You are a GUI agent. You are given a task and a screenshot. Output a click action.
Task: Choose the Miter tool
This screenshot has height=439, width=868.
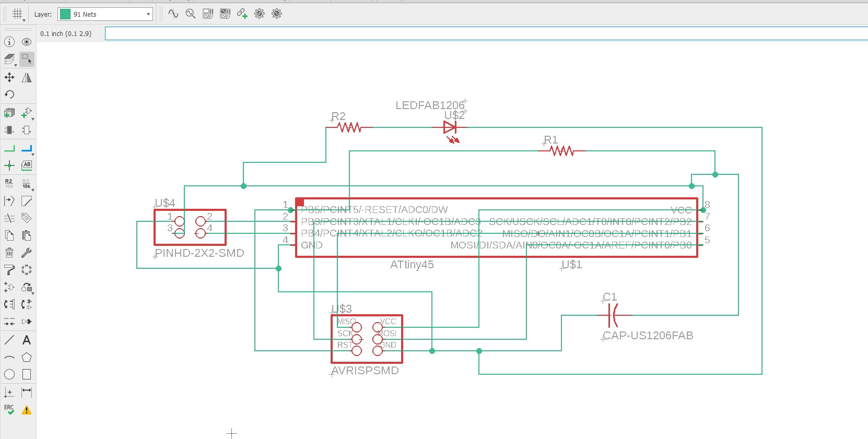point(27,201)
